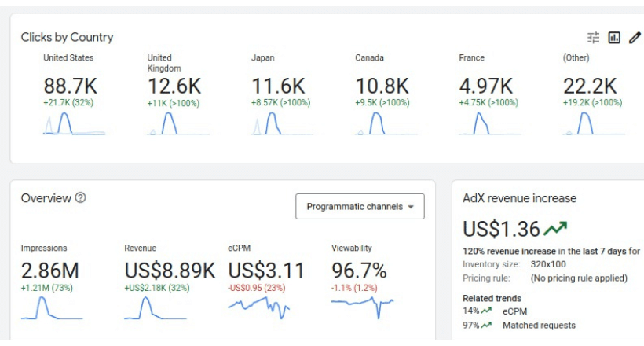The image size is (644, 346).
Task: Click the chart view icon in Clicks by Country
Action: click(x=614, y=38)
